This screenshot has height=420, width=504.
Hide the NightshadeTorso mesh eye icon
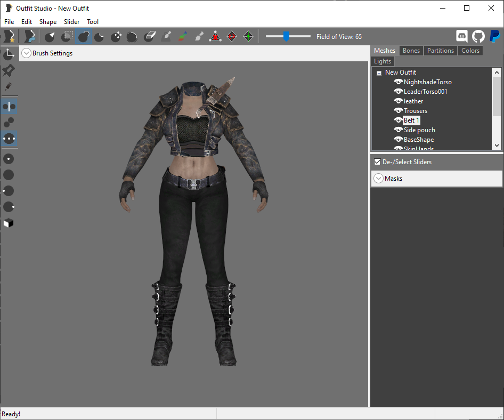399,82
